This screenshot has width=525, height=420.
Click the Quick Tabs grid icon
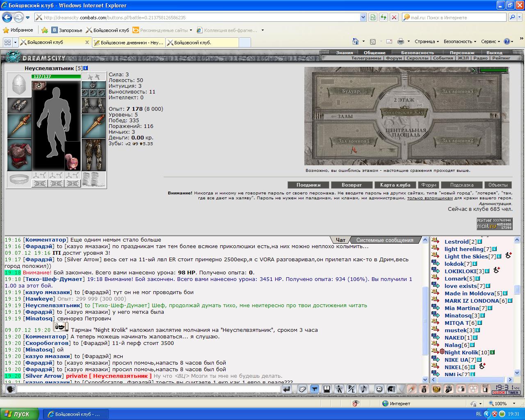point(7,42)
